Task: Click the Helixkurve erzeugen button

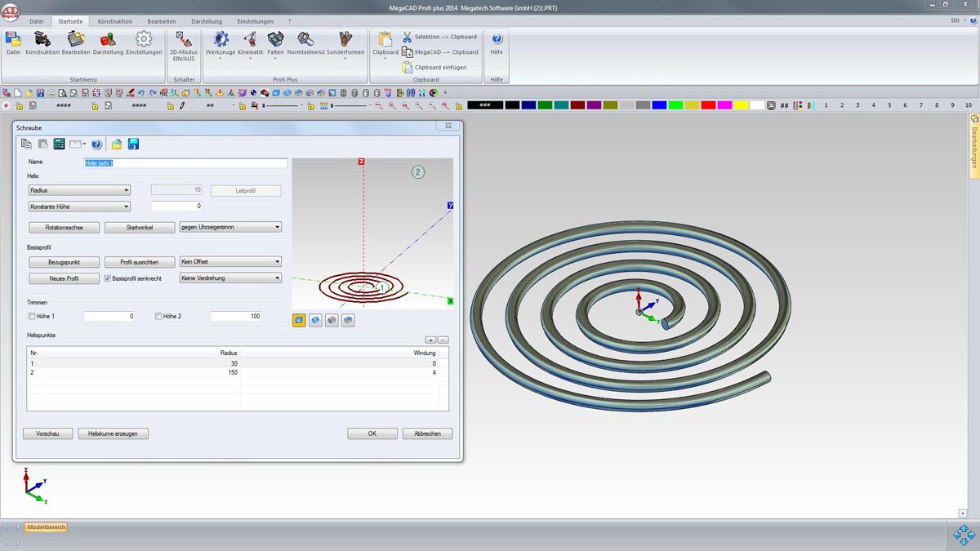Action: coord(114,433)
